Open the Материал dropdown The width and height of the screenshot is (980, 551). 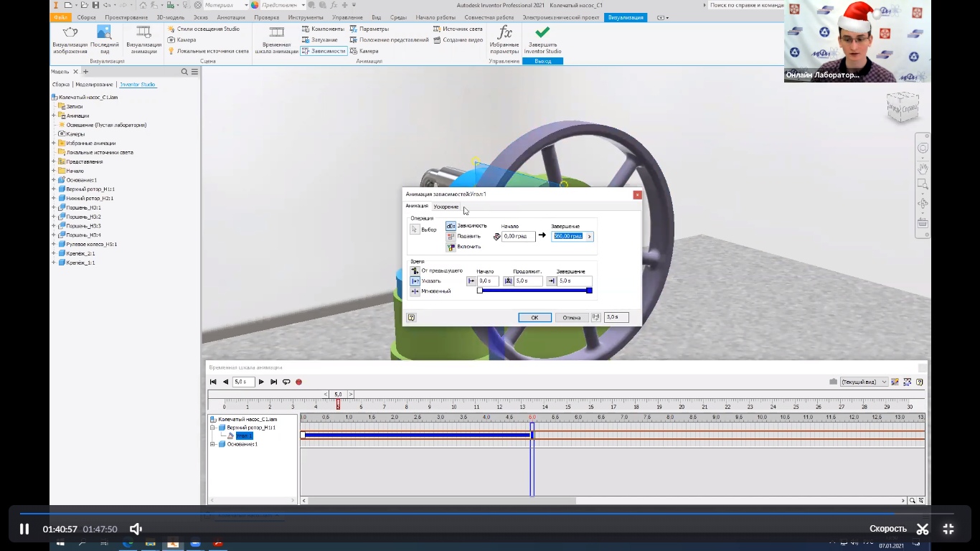[245, 5]
